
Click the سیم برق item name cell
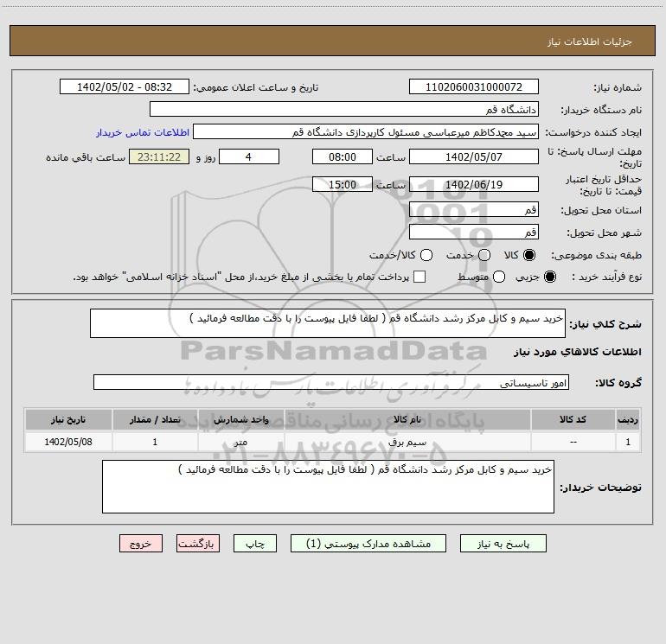(x=407, y=442)
